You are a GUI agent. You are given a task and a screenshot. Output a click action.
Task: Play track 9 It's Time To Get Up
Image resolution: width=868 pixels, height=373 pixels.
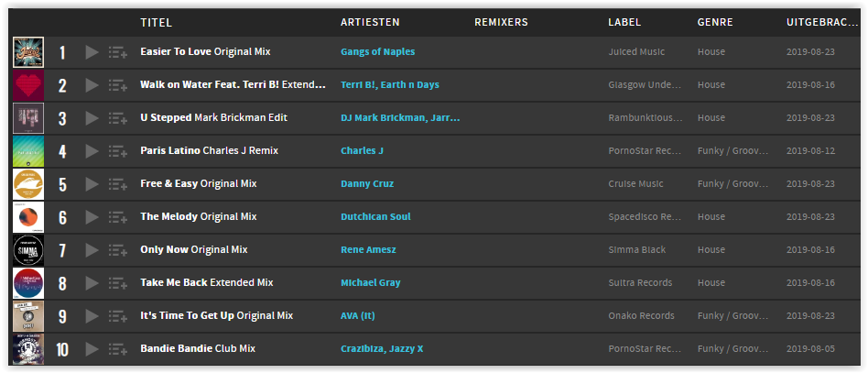(x=92, y=316)
